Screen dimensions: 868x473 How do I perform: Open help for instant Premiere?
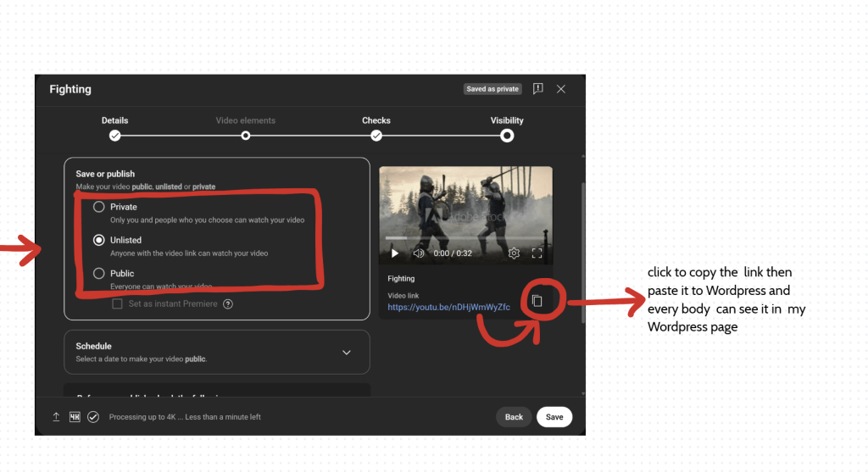228,304
